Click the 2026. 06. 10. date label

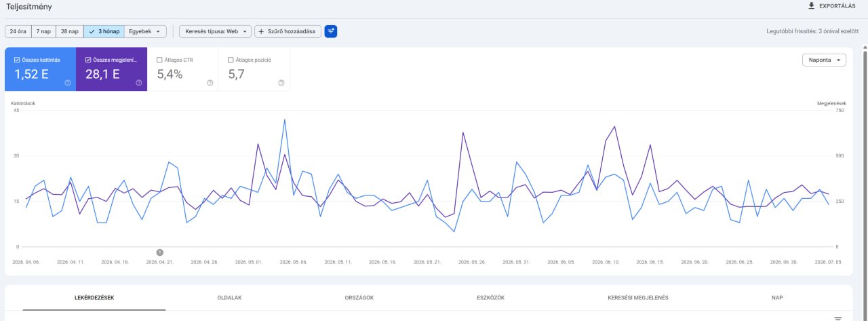click(x=606, y=261)
